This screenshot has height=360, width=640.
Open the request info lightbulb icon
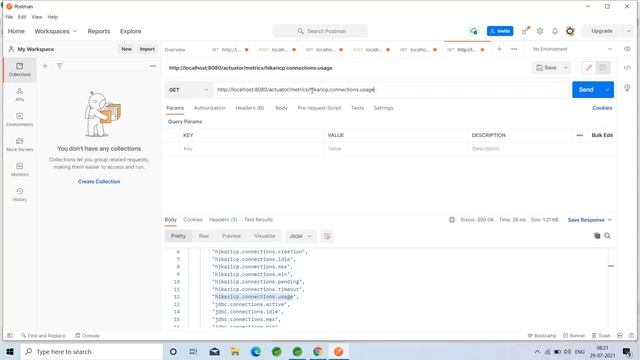627,88
